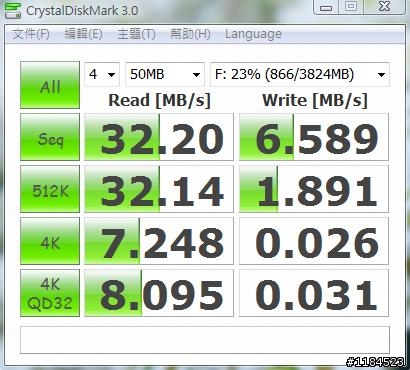This screenshot has height=370, width=410.
Task: Expand the test size dropdown showing 50MB
Action: [165, 74]
